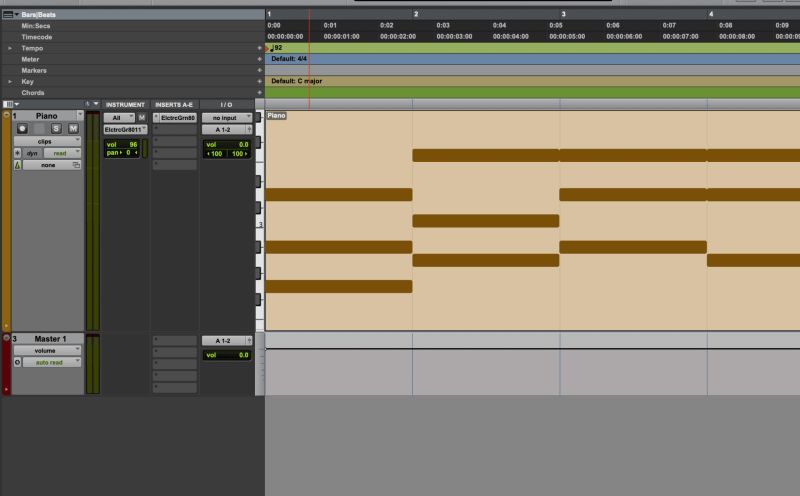Image resolution: width=800 pixels, height=496 pixels.
Task: Click the instrument MIDI vol 96 field
Action: [122, 145]
